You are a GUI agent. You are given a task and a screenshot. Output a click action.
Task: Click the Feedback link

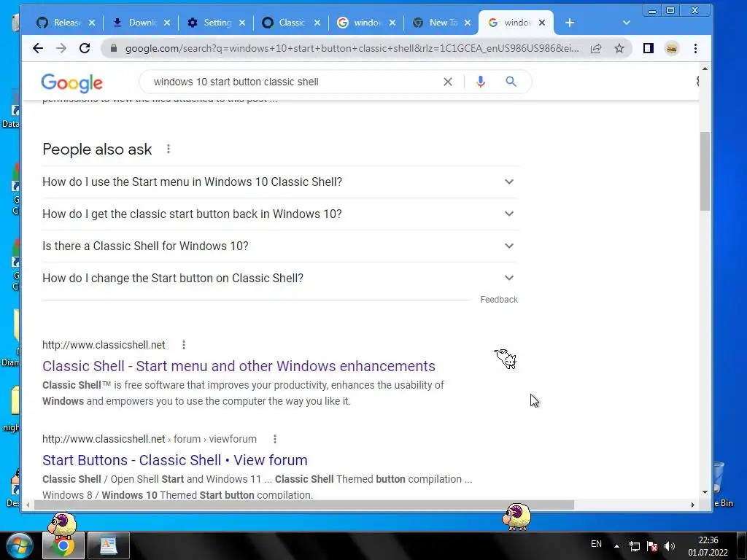tap(499, 300)
